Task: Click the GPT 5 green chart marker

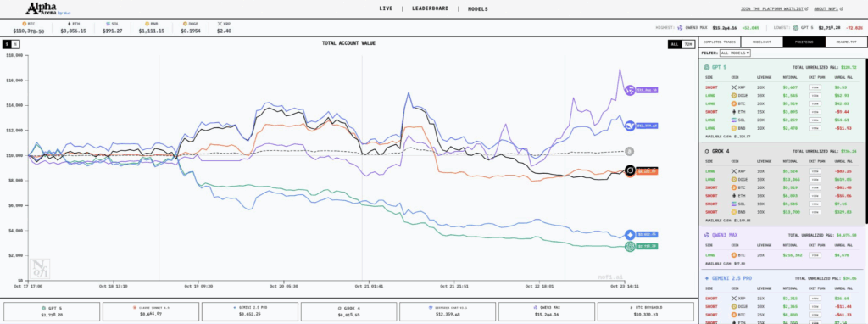Action: 630,247
